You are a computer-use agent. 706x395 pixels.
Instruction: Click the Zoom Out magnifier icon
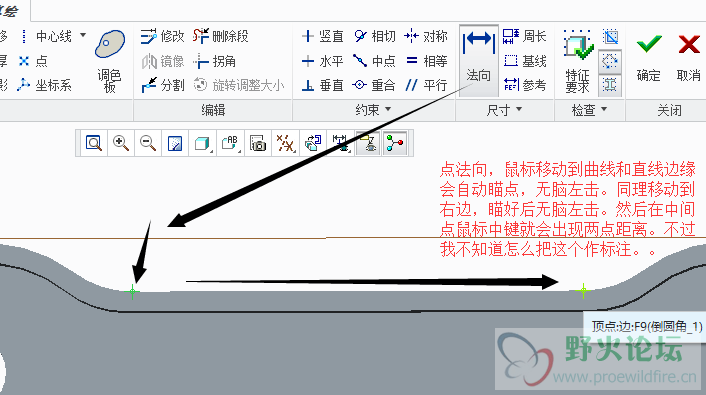click(x=148, y=143)
